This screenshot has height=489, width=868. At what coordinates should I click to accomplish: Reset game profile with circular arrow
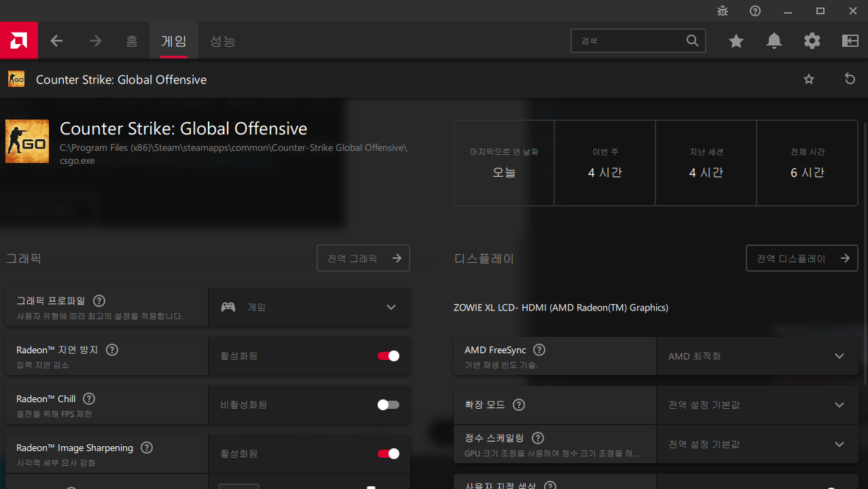click(x=850, y=79)
